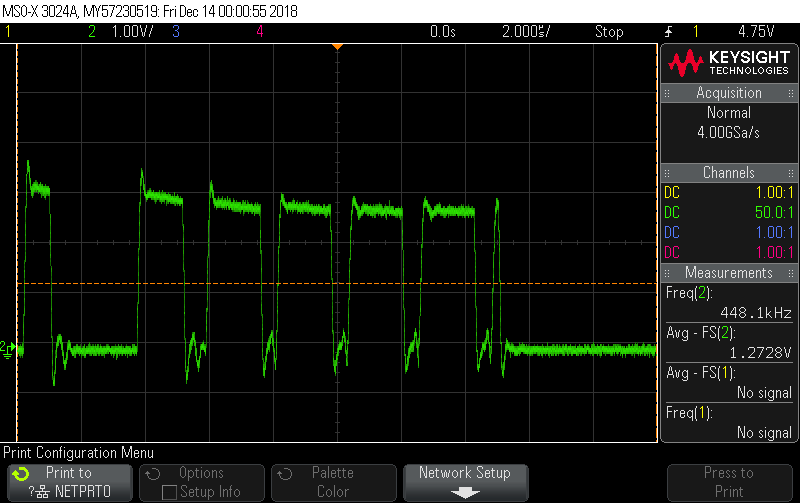Toggle channel 1 indicator in top bar
Viewport: 800px width, 503px height.
(8, 32)
